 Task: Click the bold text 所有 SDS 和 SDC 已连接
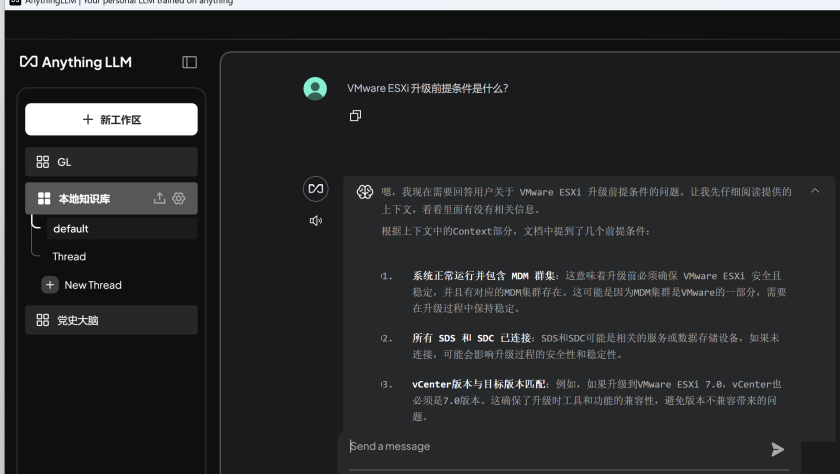471,338
